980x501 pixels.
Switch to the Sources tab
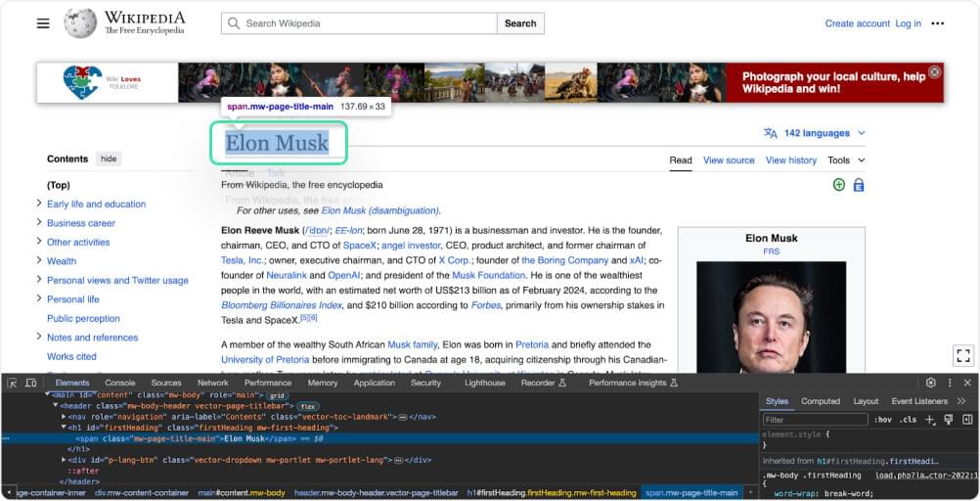point(166,383)
